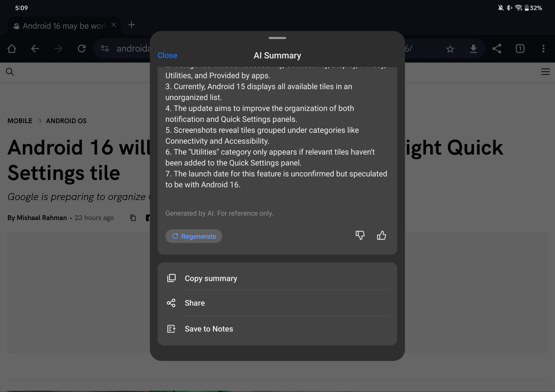Save the summary to Notes
This screenshot has height=392, width=555.
[x=209, y=329]
